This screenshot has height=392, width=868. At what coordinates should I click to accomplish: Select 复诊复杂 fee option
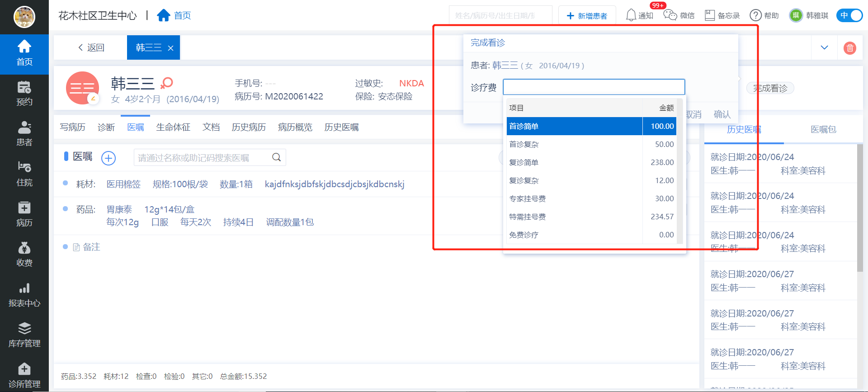coord(591,180)
